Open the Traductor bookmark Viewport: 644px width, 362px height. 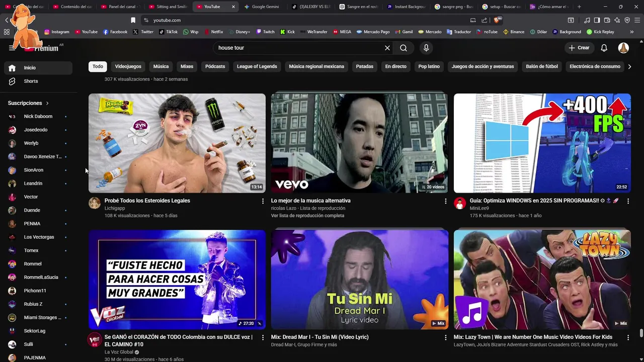click(x=458, y=32)
